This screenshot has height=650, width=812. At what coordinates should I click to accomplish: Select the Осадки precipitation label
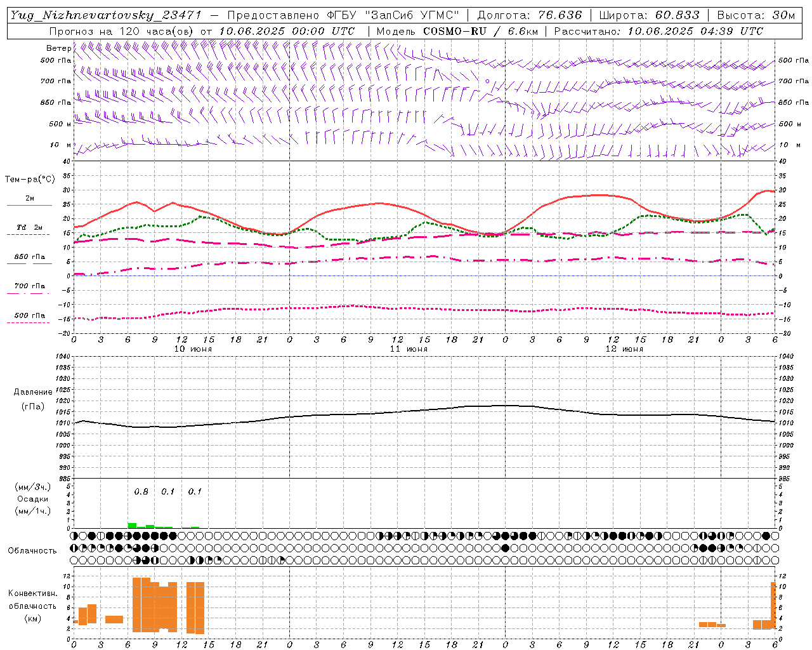pyautogui.click(x=33, y=499)
